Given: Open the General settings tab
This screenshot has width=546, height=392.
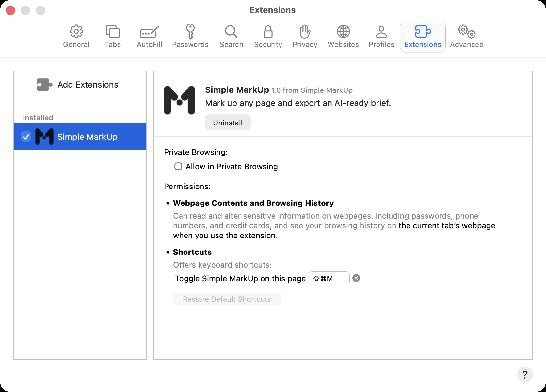Looking at the screenshot, I should (76, 37).
